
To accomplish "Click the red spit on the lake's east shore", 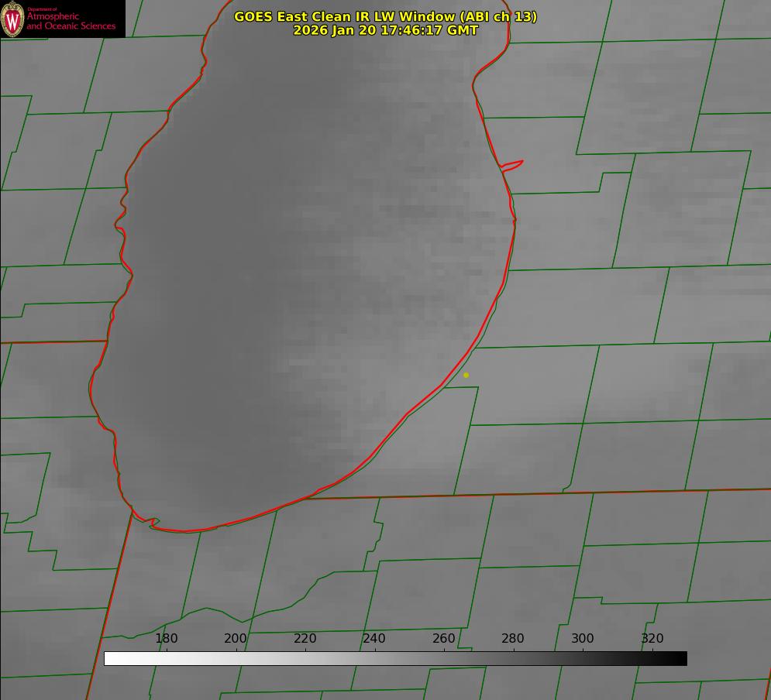I will pos(513,164).
